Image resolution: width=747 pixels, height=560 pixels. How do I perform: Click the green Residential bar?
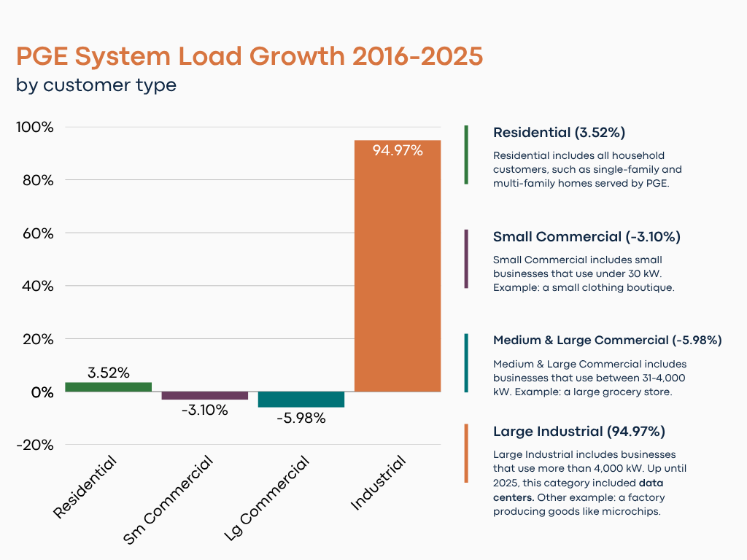108,386
